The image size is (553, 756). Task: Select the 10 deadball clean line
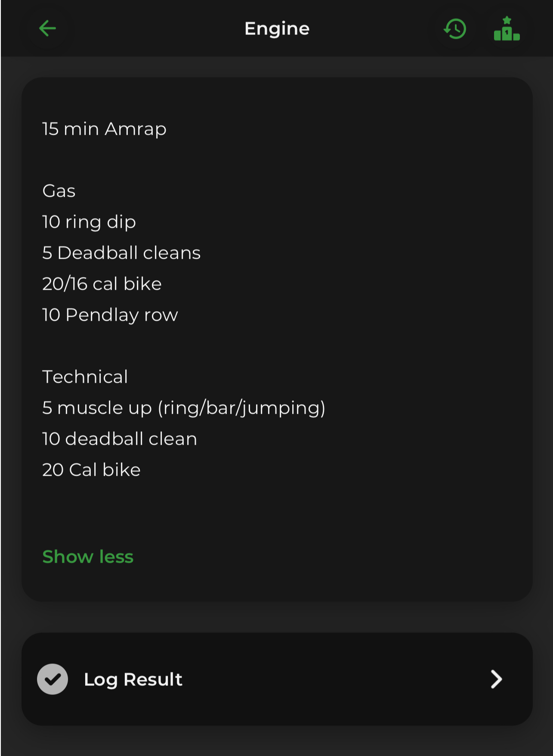pos(120,439)
